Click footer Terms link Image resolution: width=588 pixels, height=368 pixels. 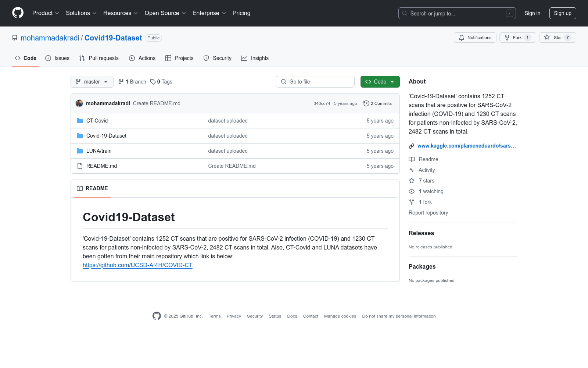(x=215, y=316)
